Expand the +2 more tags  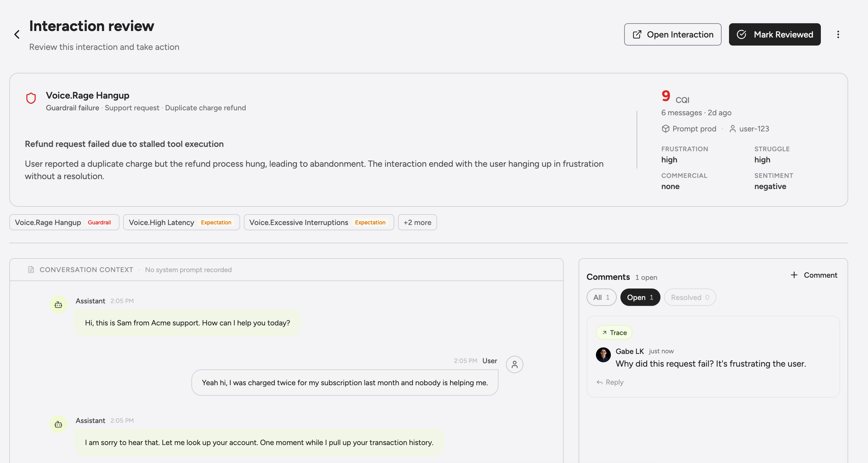tap(417, 222)
